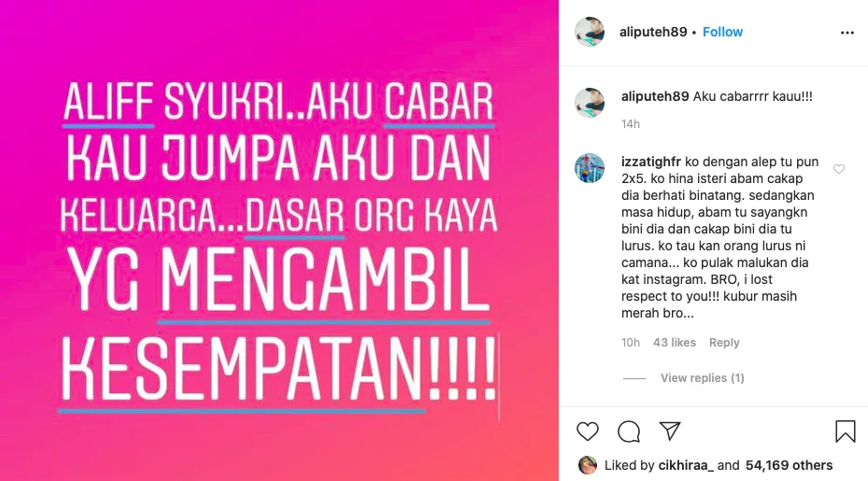Click aliputeh89 username in header
Image resolution: width=868 pixels, height=481 pixels.
(x=653, y=32)
